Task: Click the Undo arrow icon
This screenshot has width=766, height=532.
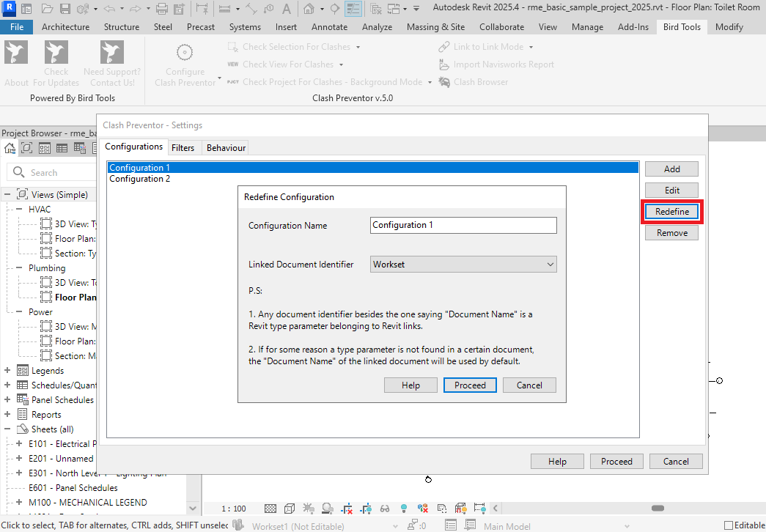Action: pyautogui.click(x=109, y=8)
